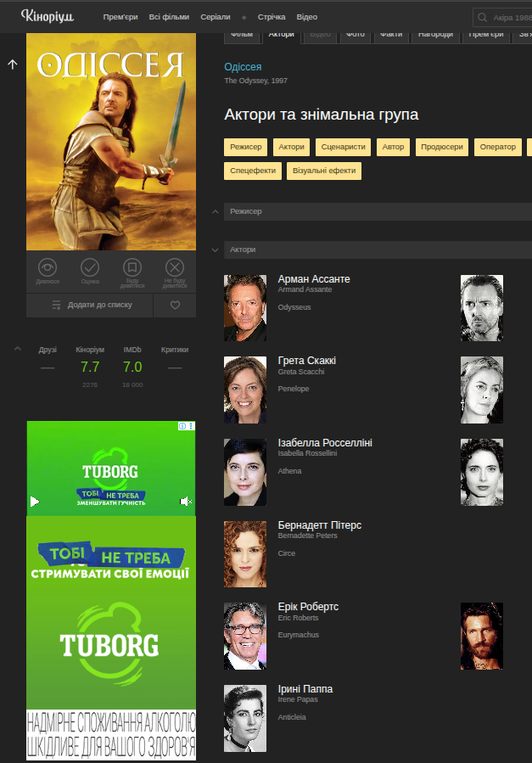Open Іріні Паппа actor photo
Screen dimensions: 532x763
pos(245,718)
